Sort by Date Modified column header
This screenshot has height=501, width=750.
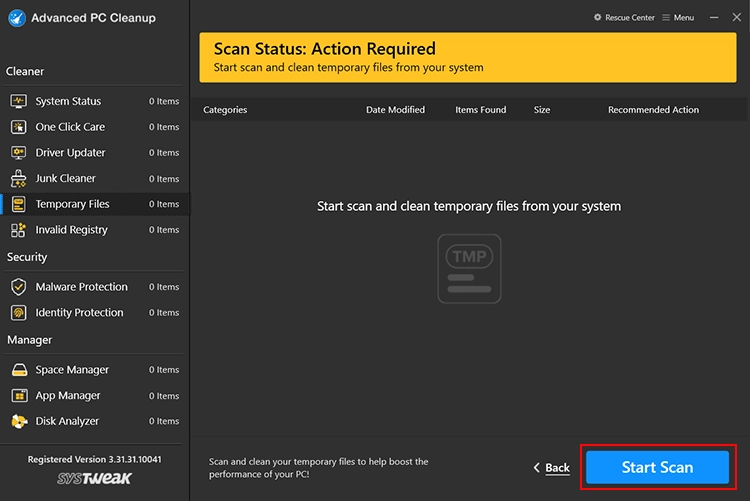pos(395,110)
